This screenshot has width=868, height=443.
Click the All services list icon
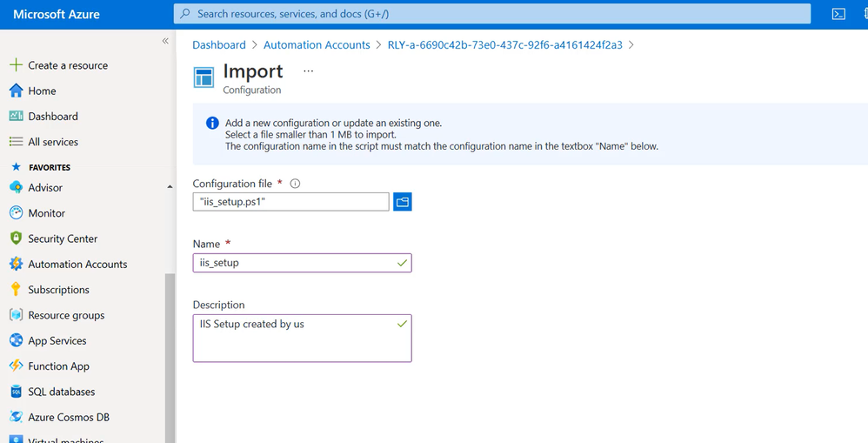(x=16, y=142)
